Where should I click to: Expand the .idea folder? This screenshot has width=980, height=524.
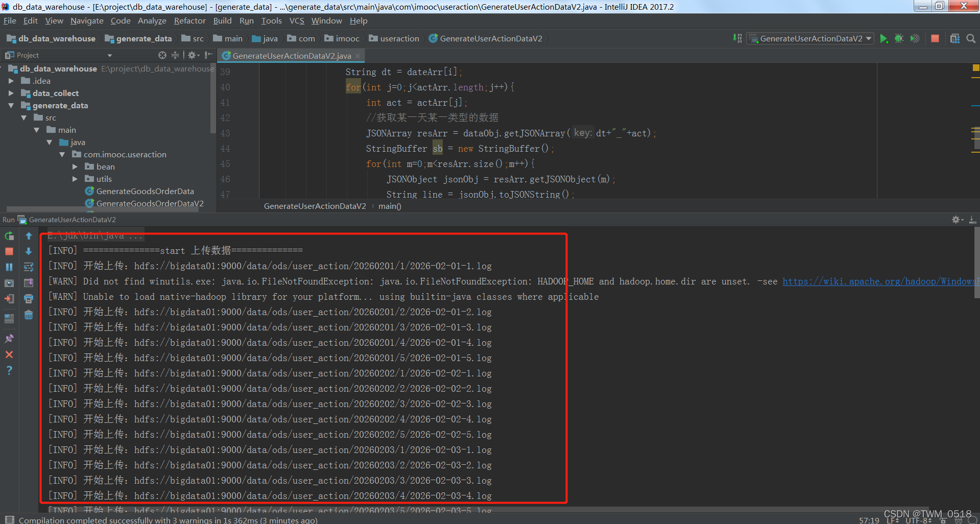tap(11, 81)
